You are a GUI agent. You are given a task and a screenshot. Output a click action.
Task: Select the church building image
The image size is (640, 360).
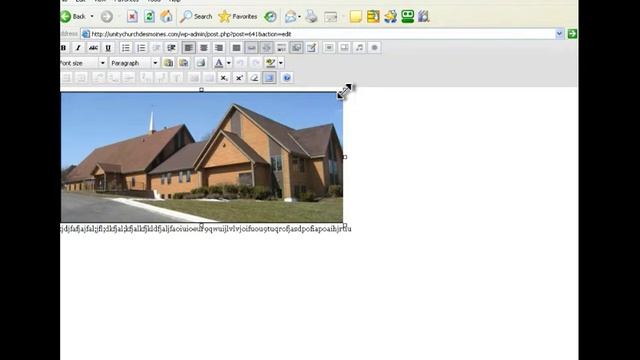click(202, 157)
